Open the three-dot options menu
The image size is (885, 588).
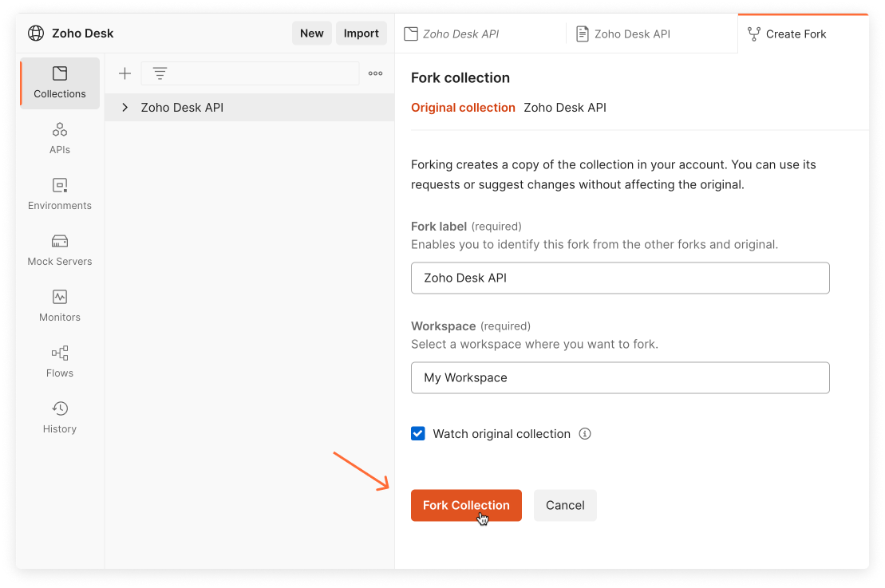tap(375, 73)
